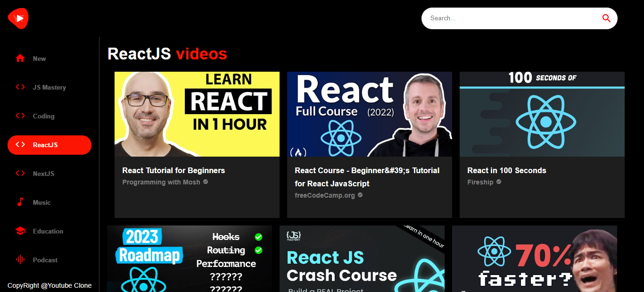Image resolution: width=644 pixels, height=292 pixels.
Task: Click the CopyRight @Youtube Clone text
Action: coord(50,285)
